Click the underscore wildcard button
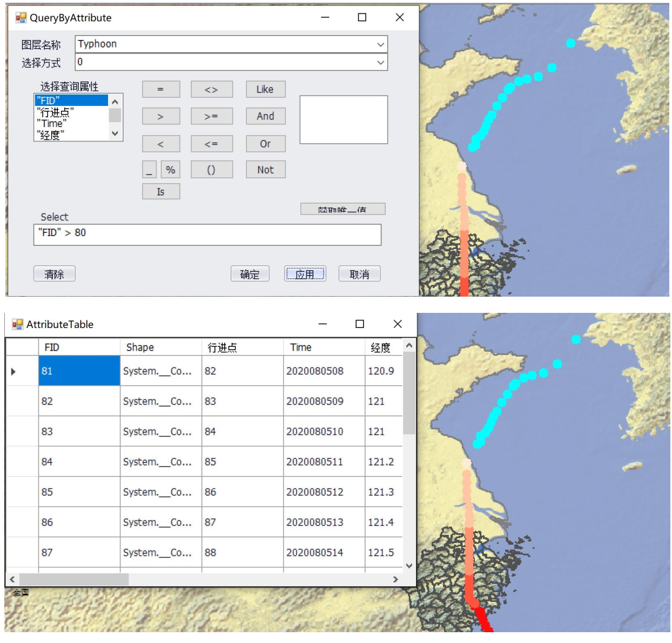Viewport: 672px width, 643px height. click(150, 170)
